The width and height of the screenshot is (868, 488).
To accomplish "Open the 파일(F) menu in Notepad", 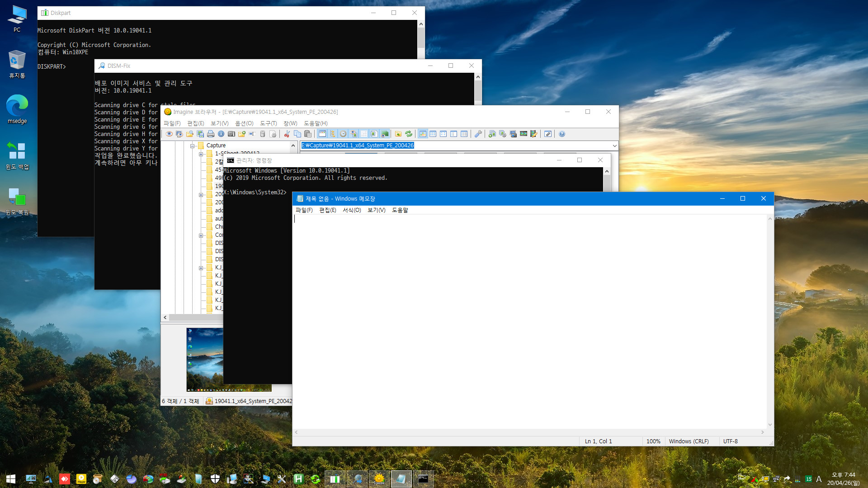I will [x=304, y=210].
